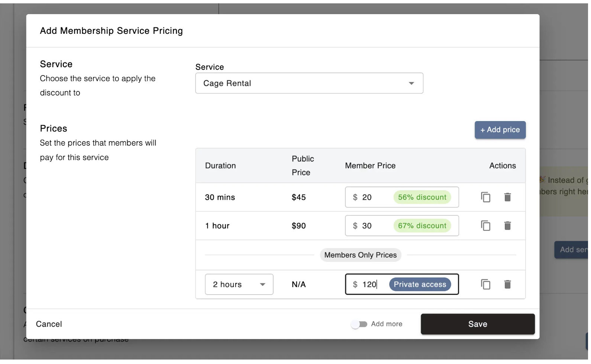Toggle the Add more switch

coord(359,324)
